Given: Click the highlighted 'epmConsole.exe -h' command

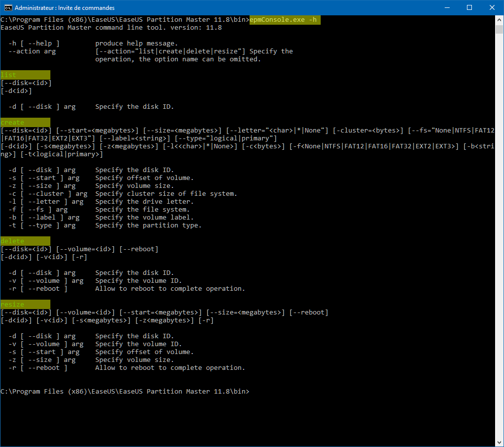Looking at the screenshot, I should [285, 20].
